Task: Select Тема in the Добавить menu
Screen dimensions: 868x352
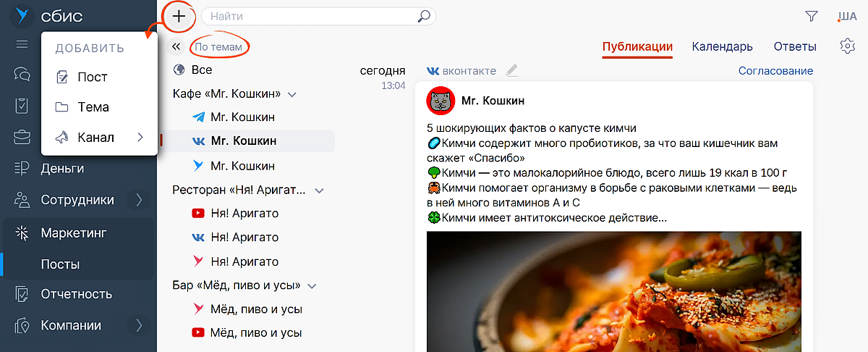Action: coord(93,107)
